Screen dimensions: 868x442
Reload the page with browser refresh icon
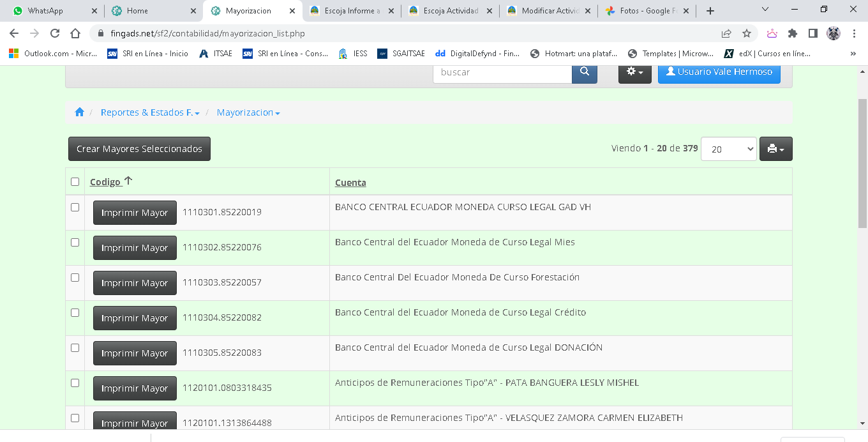55,34
